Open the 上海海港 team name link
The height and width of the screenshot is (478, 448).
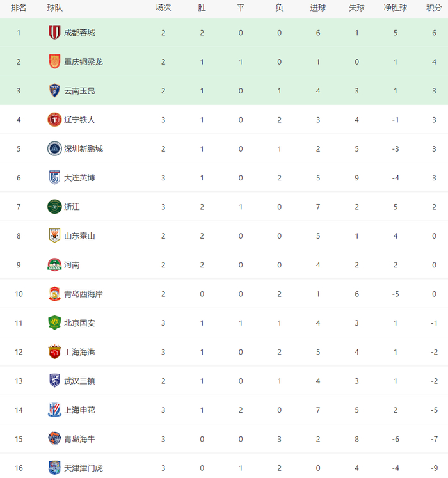click(x=79, y=352)
